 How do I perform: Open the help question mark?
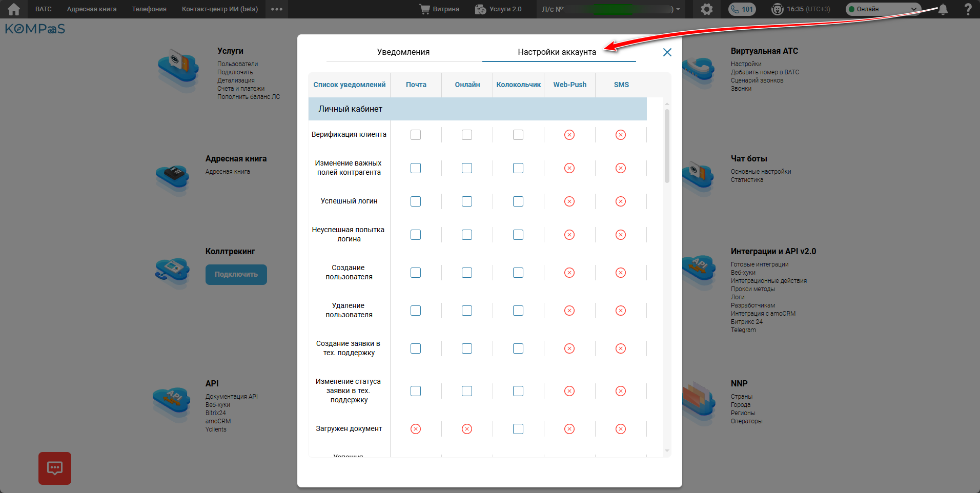click(968, 9)
